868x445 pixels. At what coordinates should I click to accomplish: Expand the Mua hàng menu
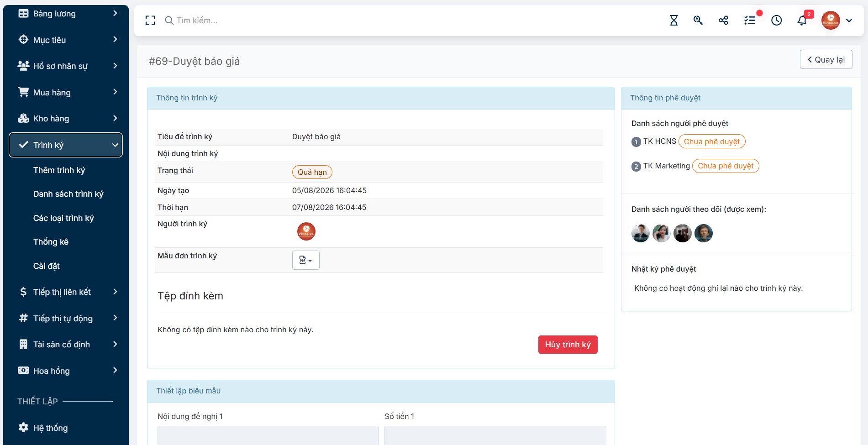tap(66, 92)
